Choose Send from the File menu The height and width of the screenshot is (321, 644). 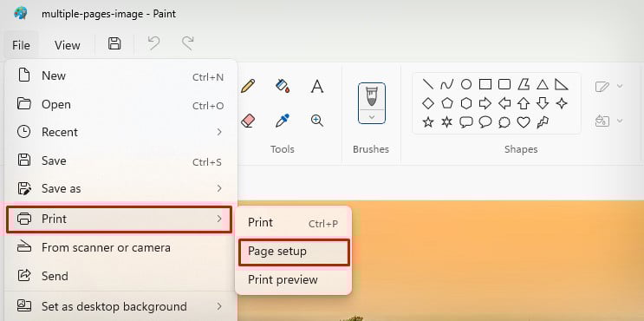120,276
